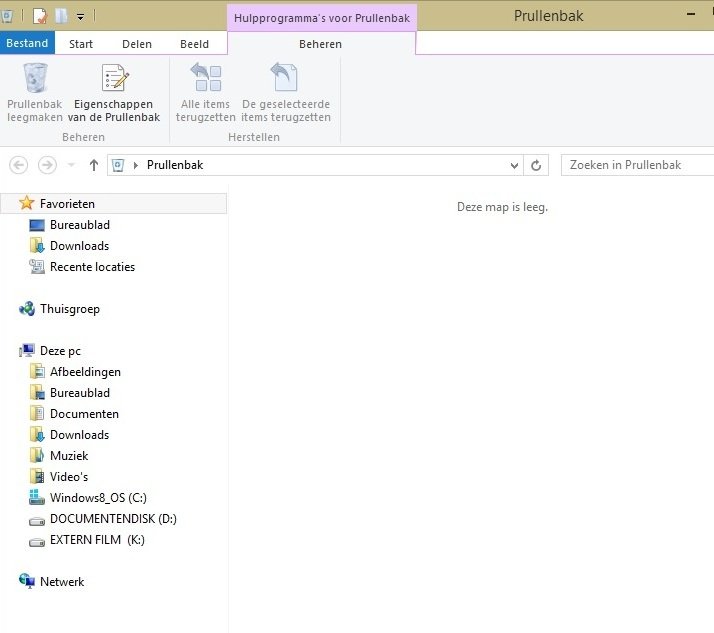The height and width of the screenshot is (633, 714).
Task: Open Muziek folder
Action: click(x=69, y=456)
